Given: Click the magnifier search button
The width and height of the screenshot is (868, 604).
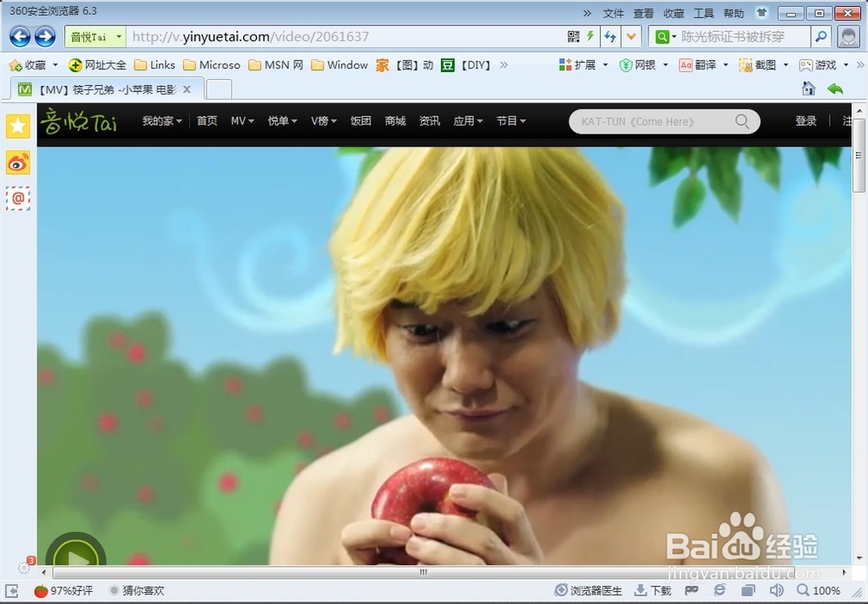Looking at the screenshot, I should (821, 36).
